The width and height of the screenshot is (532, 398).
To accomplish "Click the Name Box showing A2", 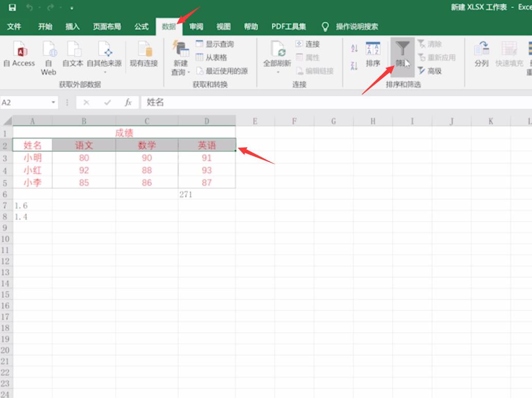I will point(24,102).
